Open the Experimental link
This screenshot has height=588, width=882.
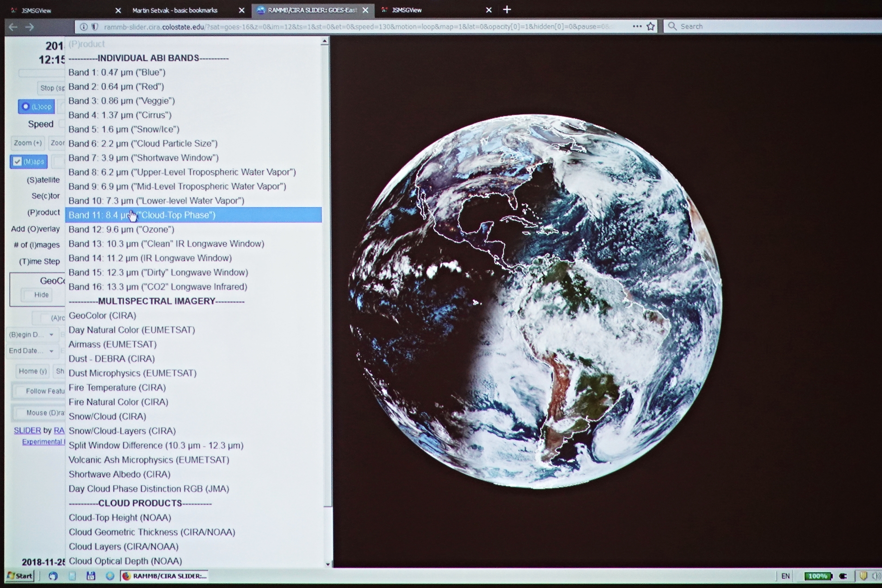[43, 442]
